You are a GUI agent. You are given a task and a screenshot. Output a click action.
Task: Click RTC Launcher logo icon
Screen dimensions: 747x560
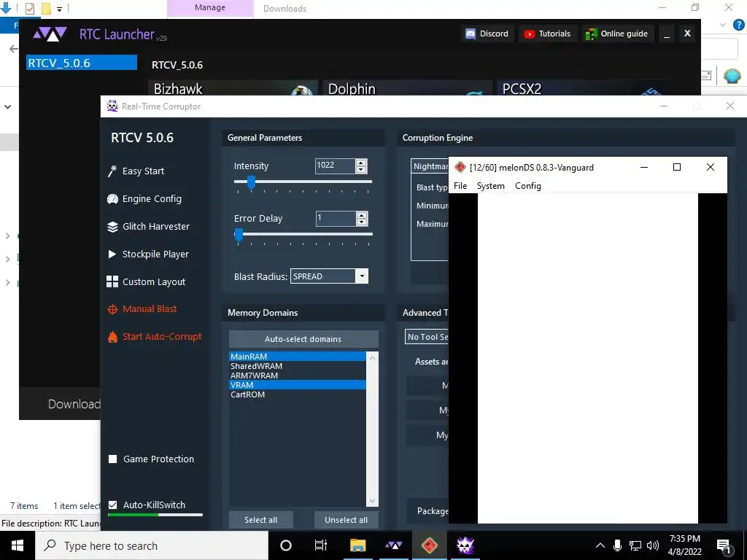(50, 34)
